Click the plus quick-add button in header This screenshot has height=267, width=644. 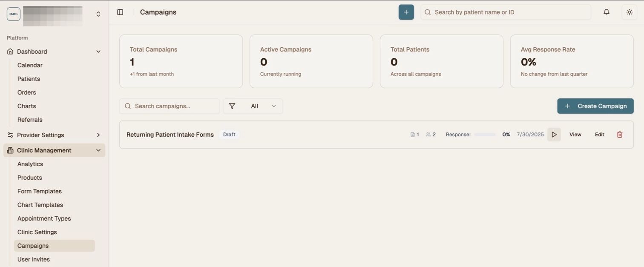click(406, 12)
